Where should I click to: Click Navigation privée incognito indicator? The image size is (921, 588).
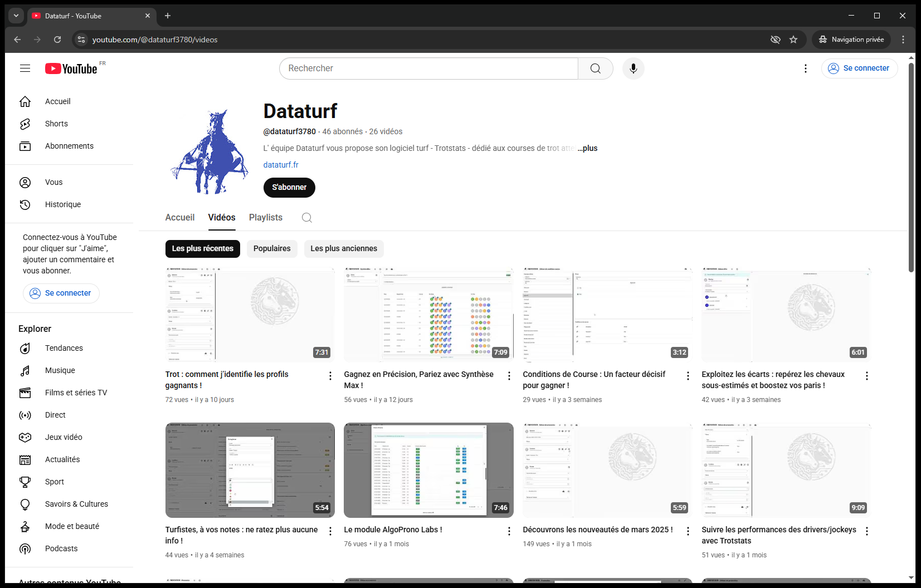[851, 40]
